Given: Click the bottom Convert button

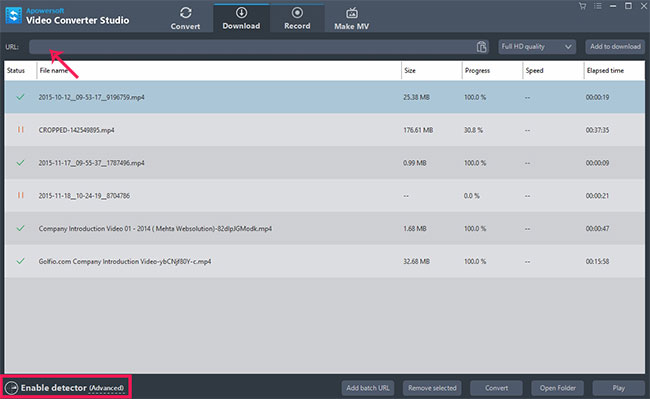Looking at the screenshot, I should pyautogui.click(x=496, y=388).
